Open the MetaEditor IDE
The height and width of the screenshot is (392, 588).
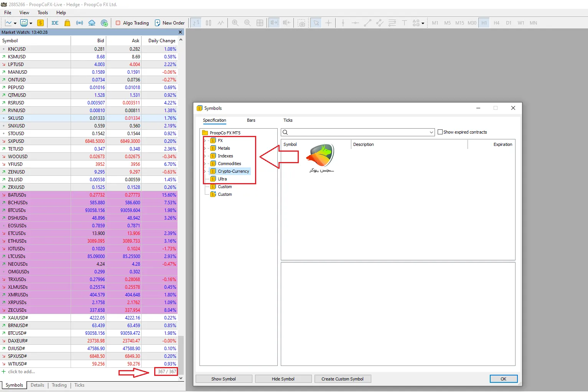(55, 23)
